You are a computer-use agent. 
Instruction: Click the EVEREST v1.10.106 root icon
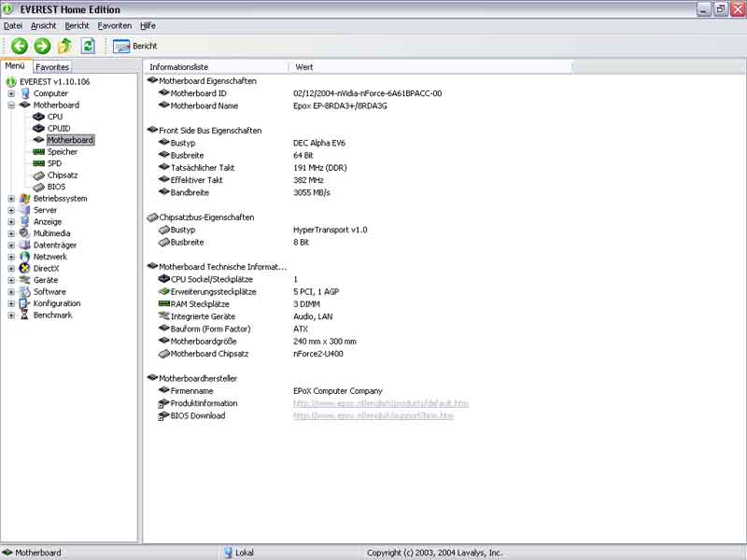11,82
